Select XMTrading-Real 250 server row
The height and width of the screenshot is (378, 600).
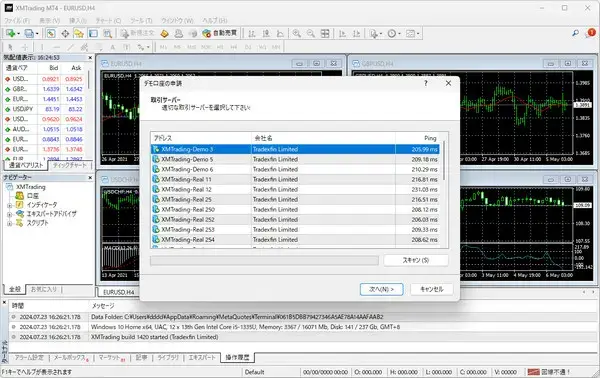pos(295,210)
